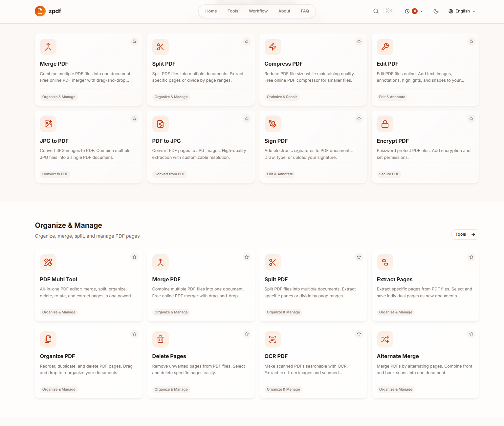Click Split PDF icon in Organize & Manage section
The height and width of the screenshot is (426, 504).
[273, 262]
